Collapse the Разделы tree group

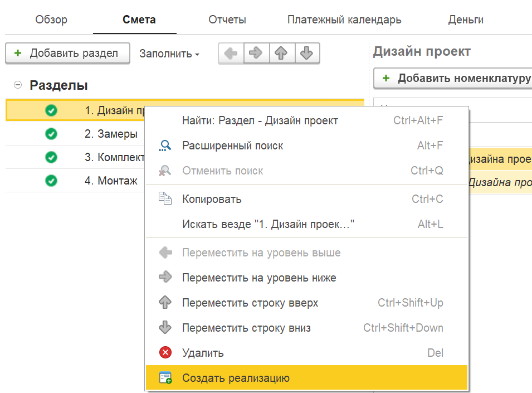click(18, 85)
